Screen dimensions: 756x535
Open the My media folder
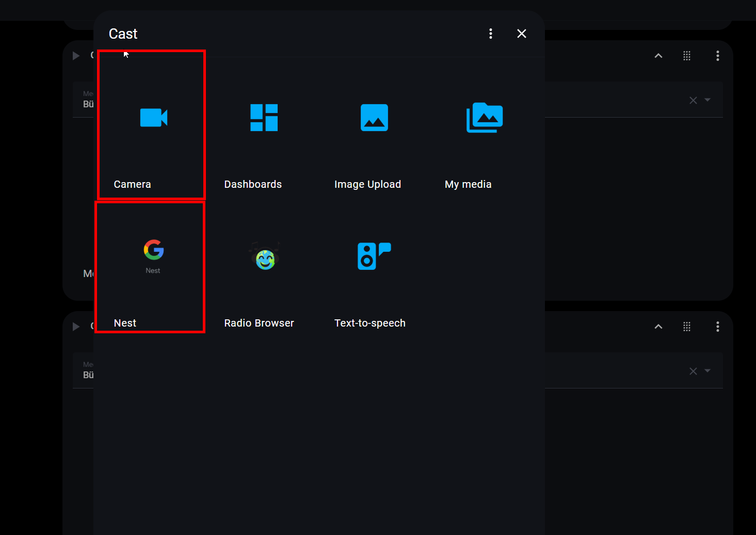484,118
